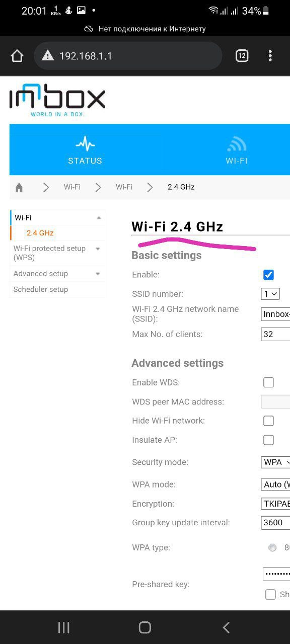Viewport: 290px width, 644px height.
Task: Open the browser three-dot menu
Action: tap(270, 56)
